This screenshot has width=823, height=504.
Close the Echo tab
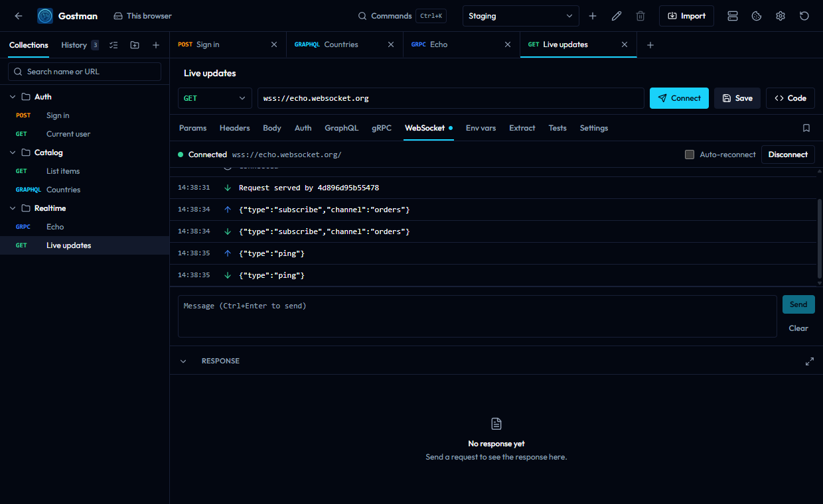(x=508, y=44)
